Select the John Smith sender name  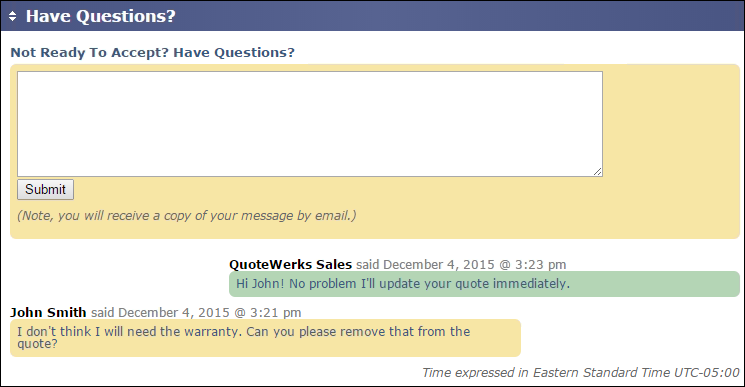click(48, 312)
